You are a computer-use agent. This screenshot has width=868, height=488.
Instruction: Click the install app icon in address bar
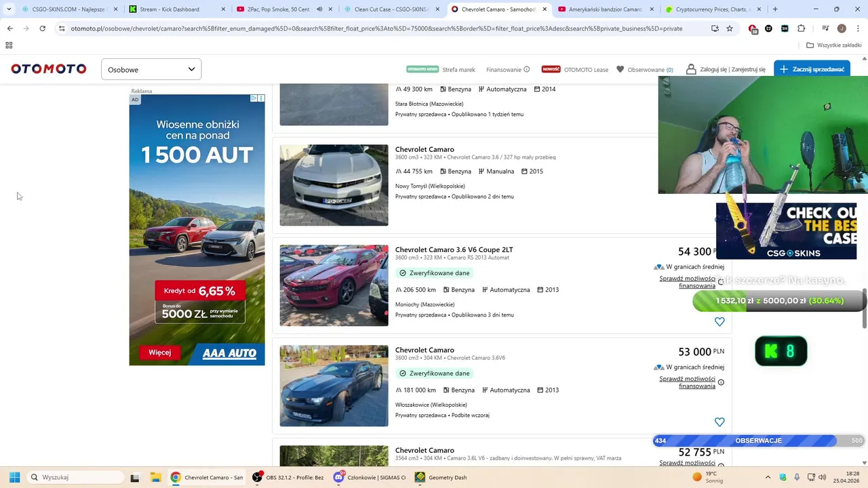click(x=715, y=28)
